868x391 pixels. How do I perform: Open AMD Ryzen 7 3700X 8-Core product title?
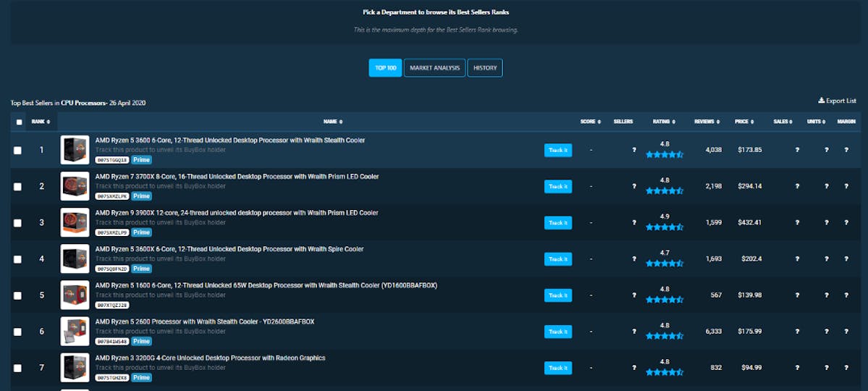click(237, 177)
